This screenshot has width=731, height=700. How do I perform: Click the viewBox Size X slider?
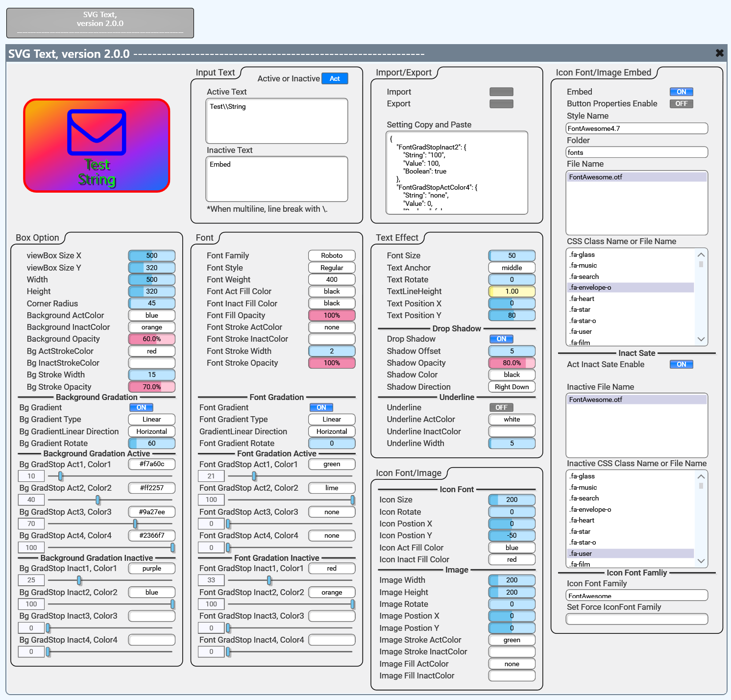click(152, 255)
